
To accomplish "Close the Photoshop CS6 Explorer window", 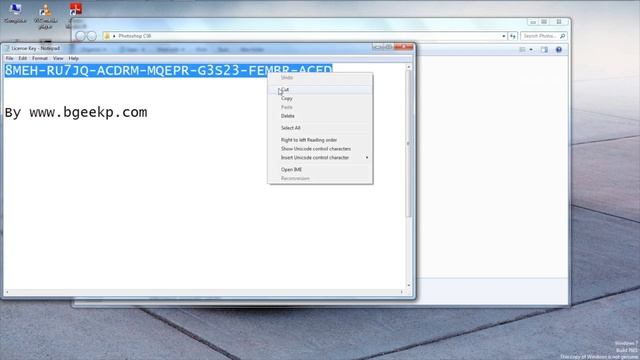I will click(559, 22).
